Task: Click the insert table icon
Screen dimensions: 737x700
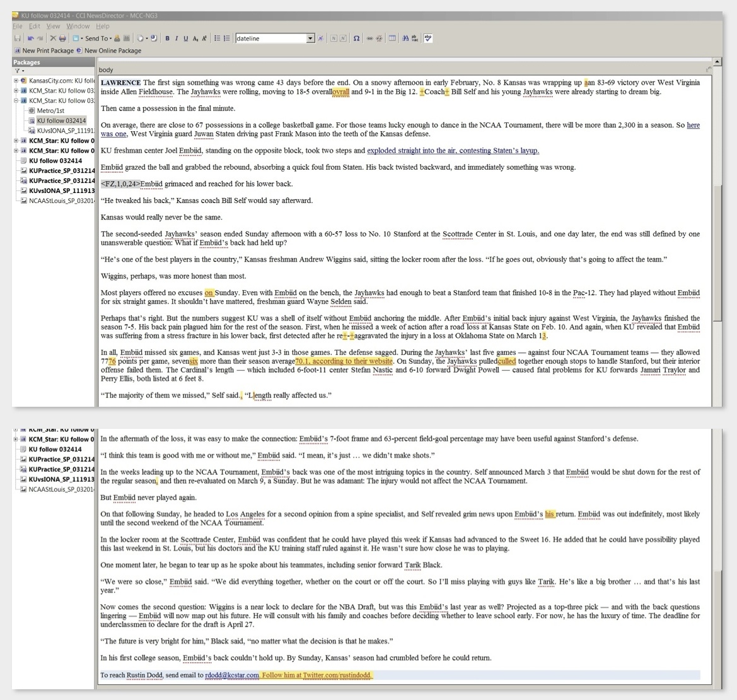Action: (392, 38)
